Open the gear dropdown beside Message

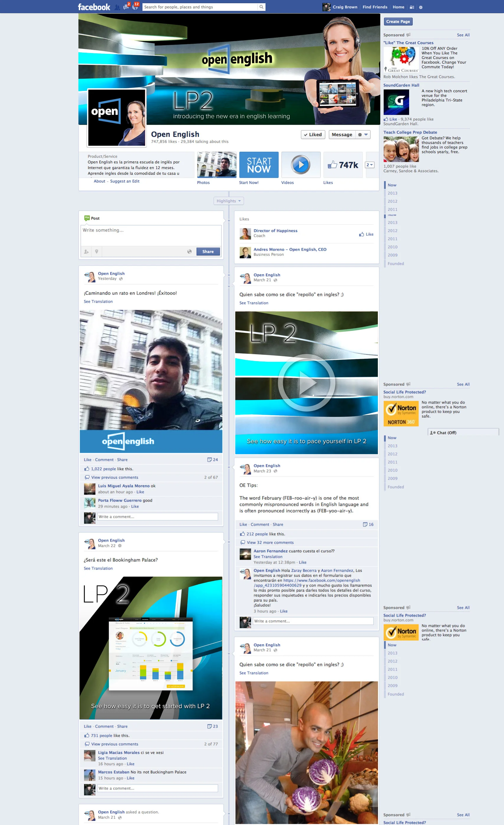pyautogui.click(x=363, y=135)
